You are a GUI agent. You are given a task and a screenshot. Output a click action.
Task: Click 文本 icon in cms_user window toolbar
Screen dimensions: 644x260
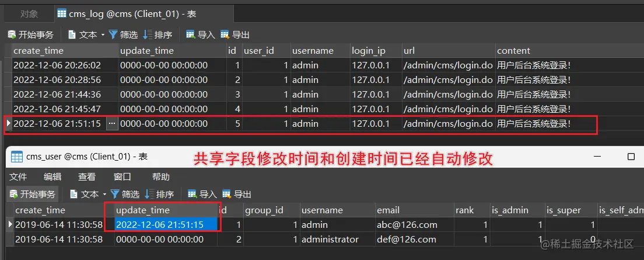pyautogui.click(x=74, y=194)
